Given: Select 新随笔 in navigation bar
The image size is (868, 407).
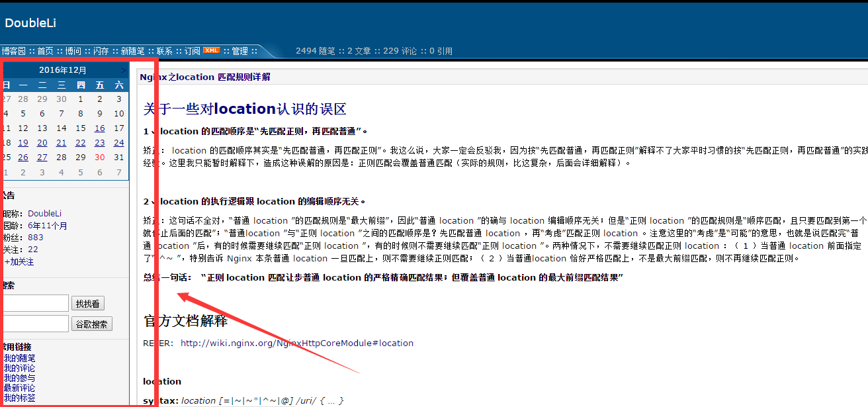Looking at the screenshot, I should [x=132, y=51].
